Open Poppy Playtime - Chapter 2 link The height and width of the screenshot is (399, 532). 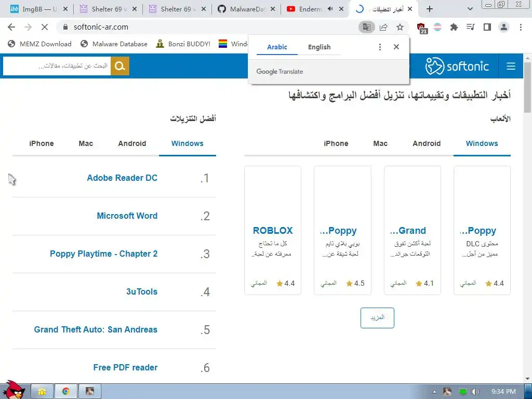[104, 254]
